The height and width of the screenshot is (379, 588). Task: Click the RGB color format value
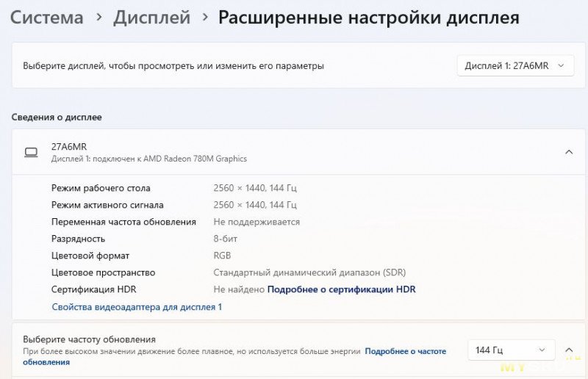(x=222, y=256)
